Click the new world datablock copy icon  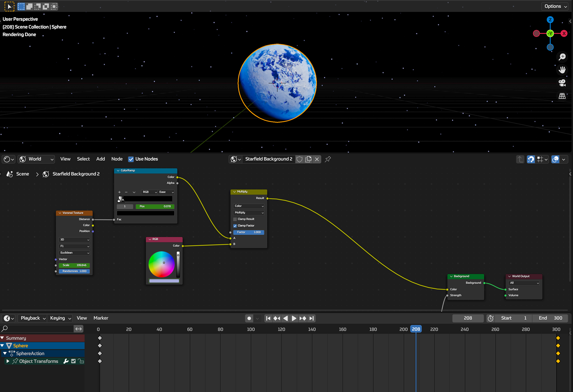point(308,159)
